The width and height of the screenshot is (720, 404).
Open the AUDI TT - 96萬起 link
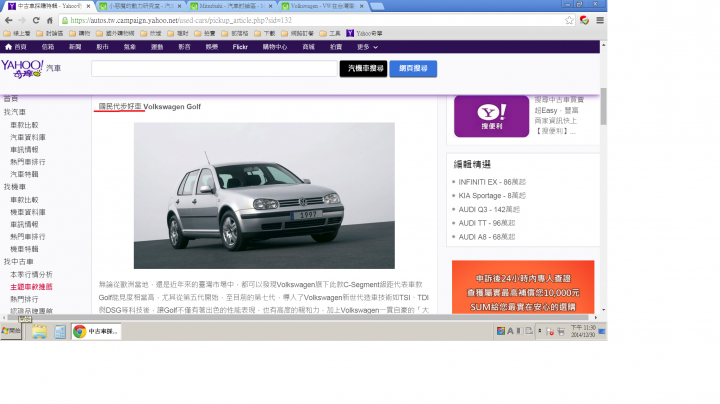[487, 223]
